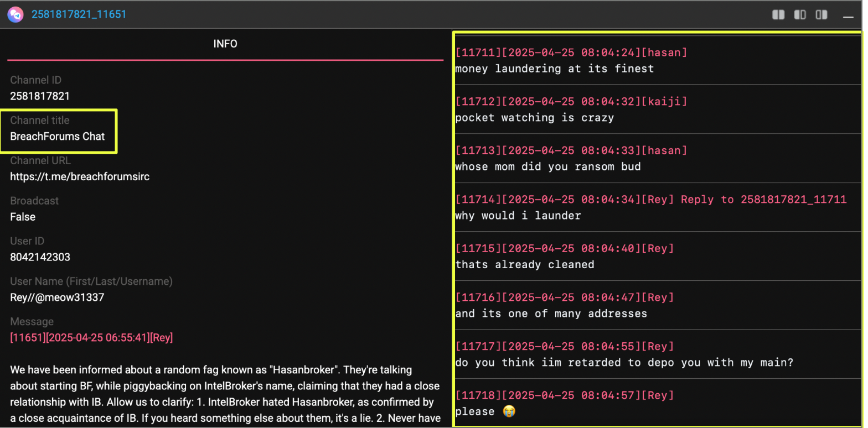Viewport: 868px width, 428px height.
Task: Open the t.me/breachforumsirc channel URL
Action: tap(80, 177)
